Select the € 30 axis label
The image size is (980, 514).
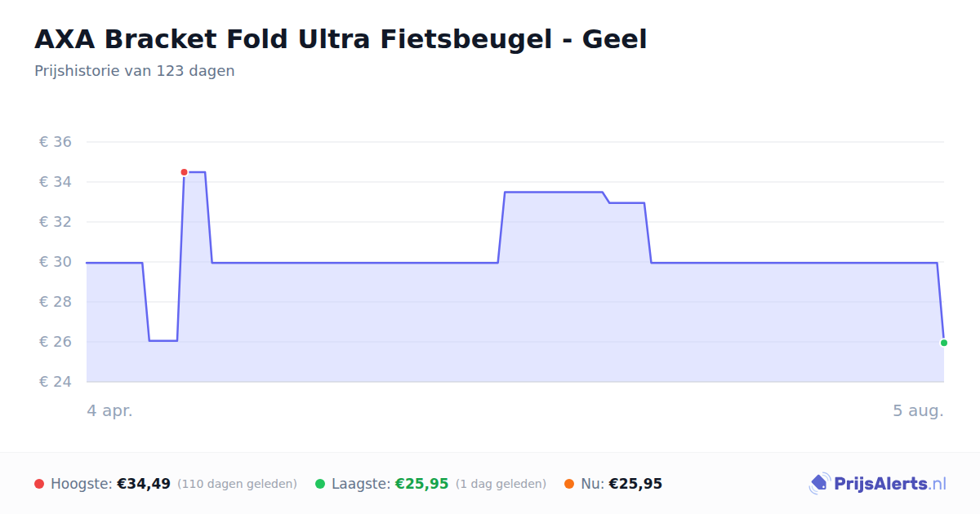(x=56, y=262)
